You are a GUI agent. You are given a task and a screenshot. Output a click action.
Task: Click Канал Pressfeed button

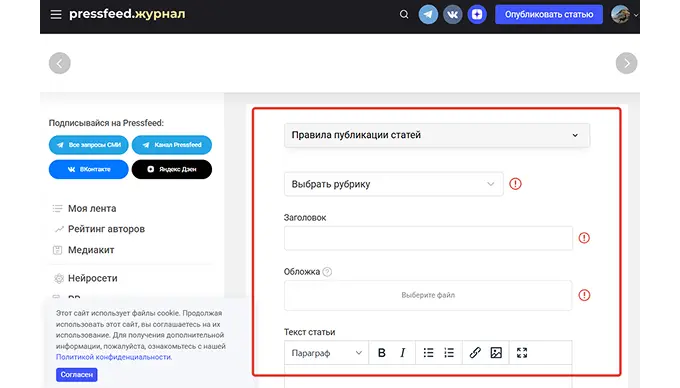(172, 145)
